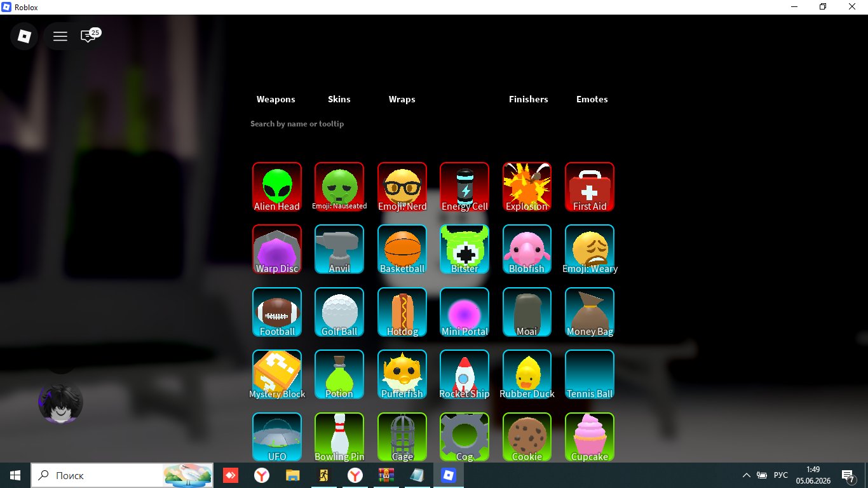868x488 pixels.
Task: Show hidden system tray icons
Action: (x=747, y=475)
